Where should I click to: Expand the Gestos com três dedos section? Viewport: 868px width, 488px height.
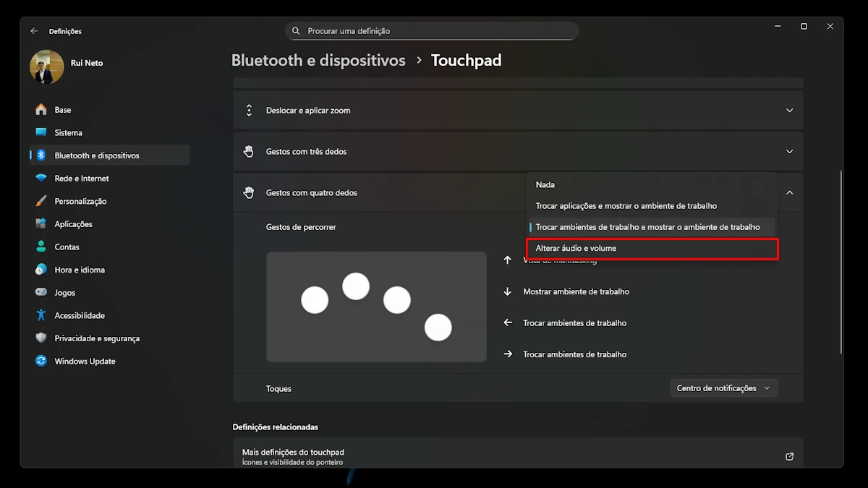pyautogui.click(x=789, y=152)
